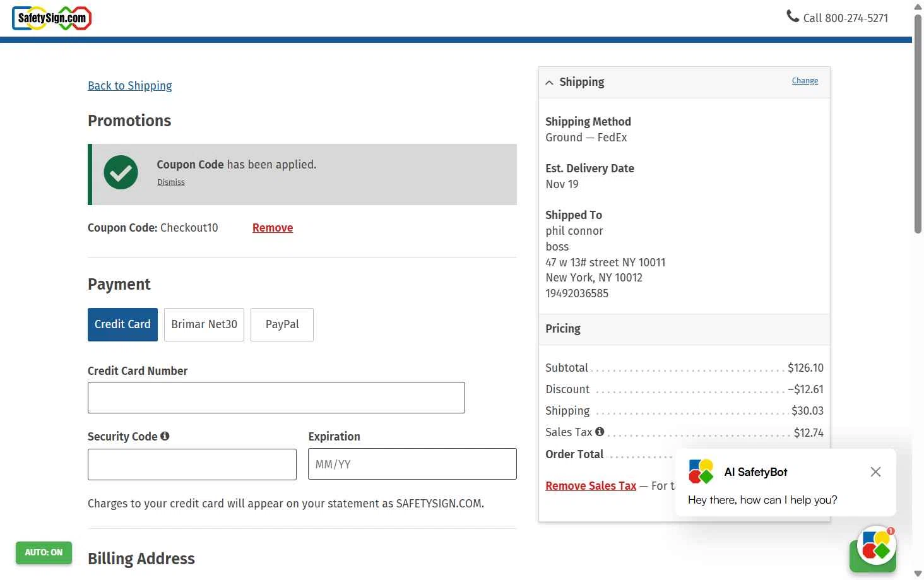
Task: Click the 'Ground — FedEx' shipping method text
Action: coord(586,138)
